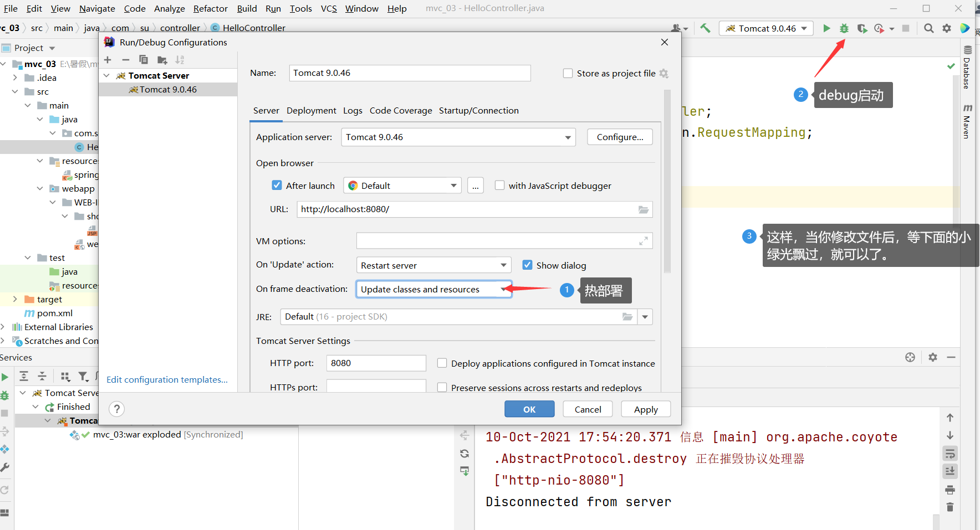Open VCS menu
Image resolution: width=980 pixels, height=530 pixels.
click(x=329, y=8)
